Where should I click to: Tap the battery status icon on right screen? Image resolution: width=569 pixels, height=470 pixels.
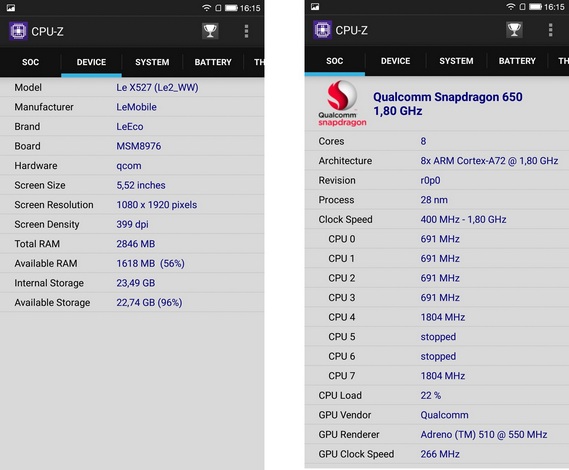point(536,7)
